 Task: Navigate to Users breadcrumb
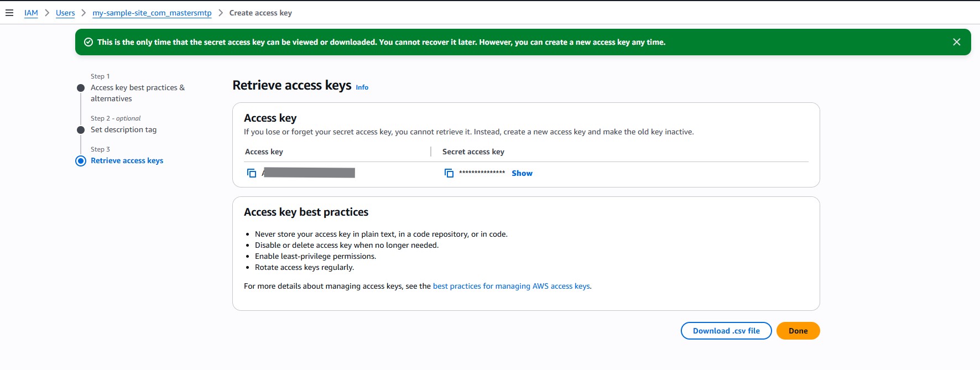[65, 13]
